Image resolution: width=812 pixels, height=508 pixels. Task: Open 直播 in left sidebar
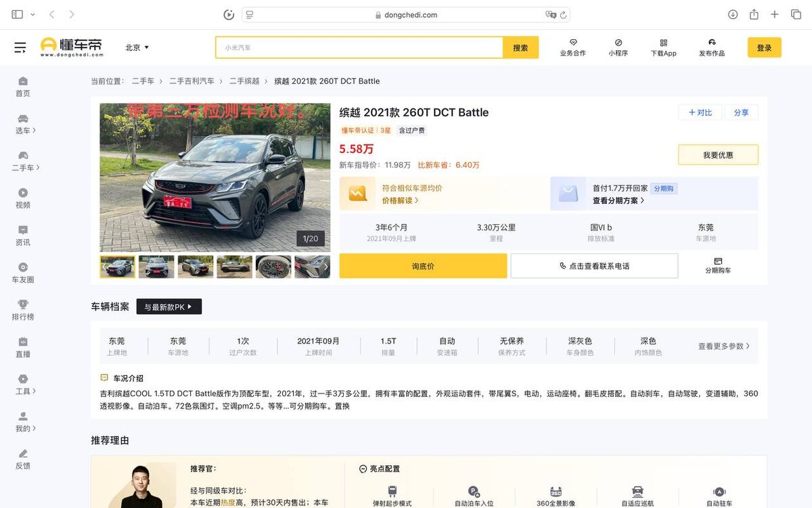click(23, 347)
